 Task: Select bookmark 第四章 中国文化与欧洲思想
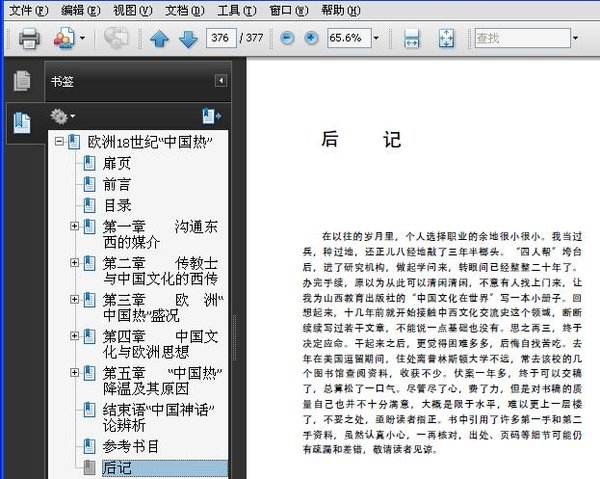pos(160,344)
